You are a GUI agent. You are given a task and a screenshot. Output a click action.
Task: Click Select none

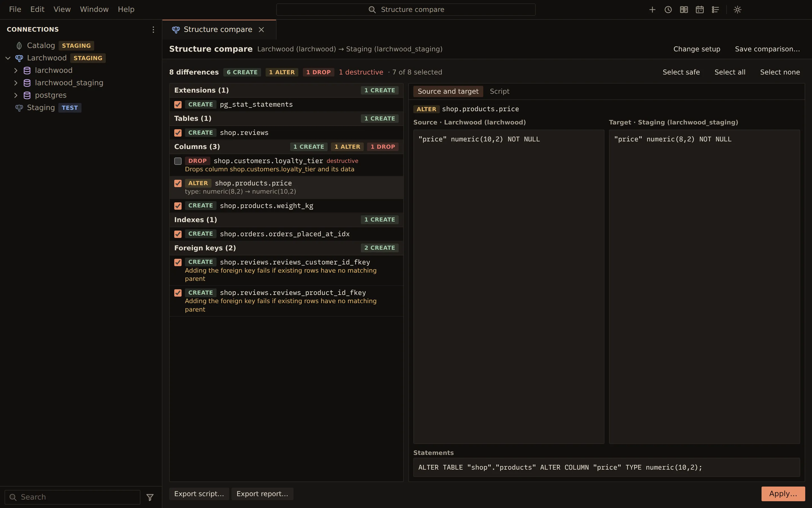[x=780, y=72]
